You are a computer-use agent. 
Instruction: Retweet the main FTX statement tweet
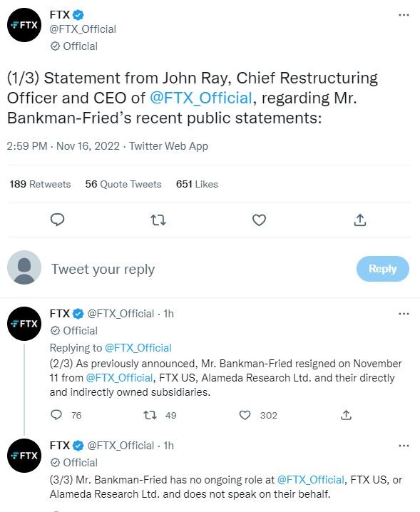click(158, 220)
